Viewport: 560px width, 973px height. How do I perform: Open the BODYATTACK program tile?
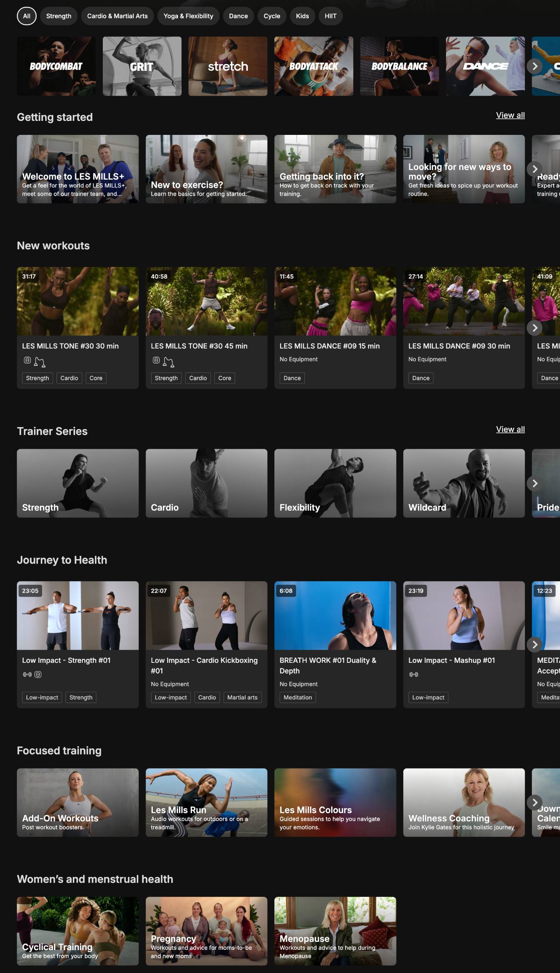(314, 66)
